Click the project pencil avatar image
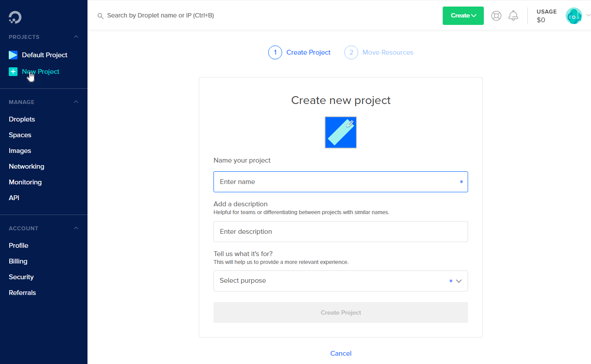 pyautogui.click(x=340, y=132)
